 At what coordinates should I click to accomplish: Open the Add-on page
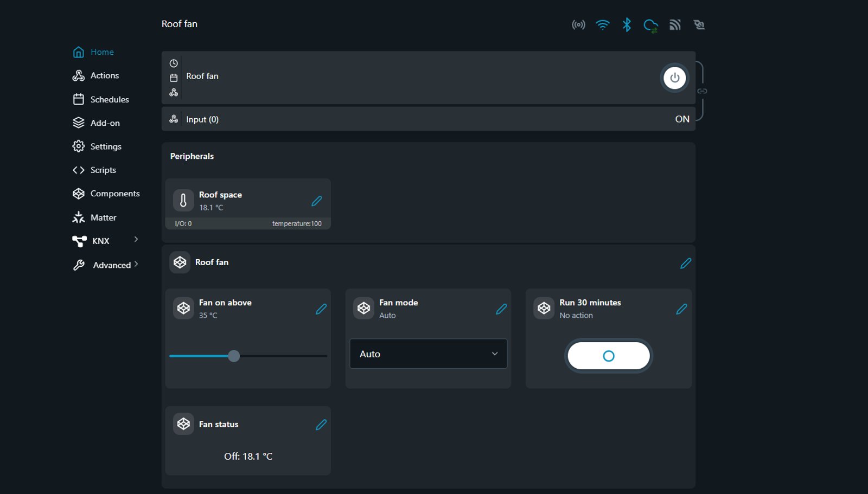pyautogui.click(x=96, y=123)
